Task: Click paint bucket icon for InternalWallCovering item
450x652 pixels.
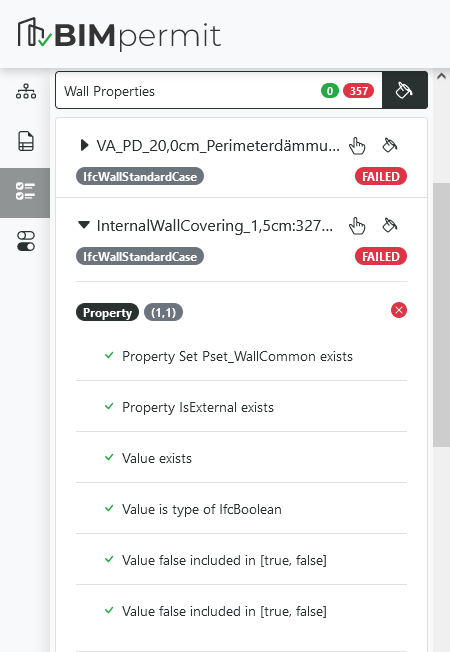Action: 390,225
